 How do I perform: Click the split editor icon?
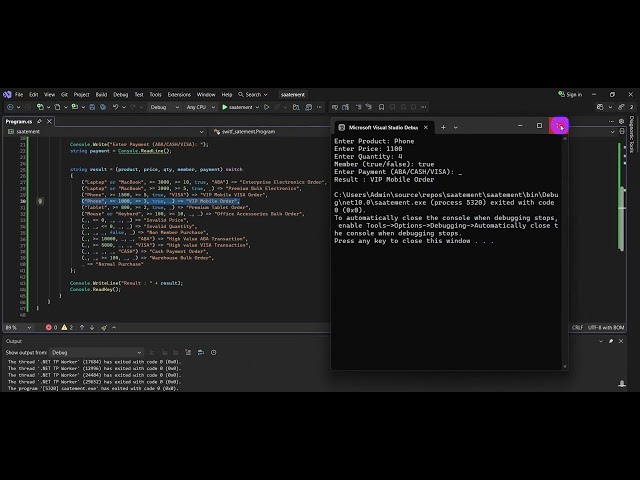pyautogui.click(x=622, y=131)
